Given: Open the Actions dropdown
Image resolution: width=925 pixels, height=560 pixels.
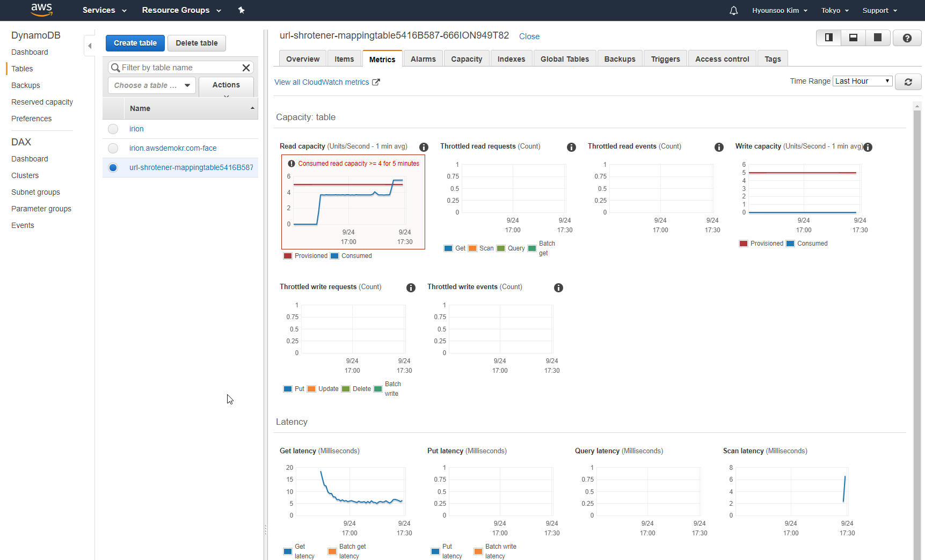Looking at the screenshot, I should (226, 86).
